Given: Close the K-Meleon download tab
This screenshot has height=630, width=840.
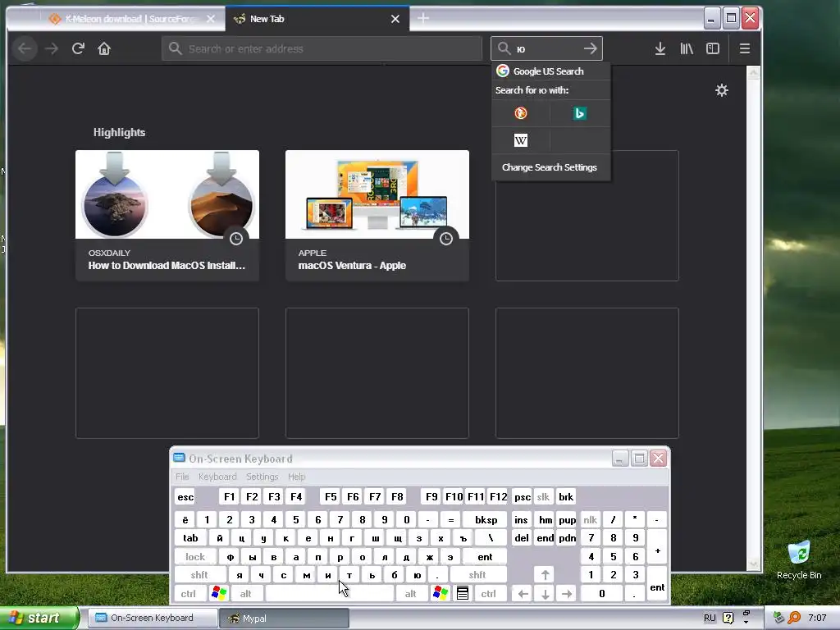Looking at the screenshot, I should [x=211, y=19].
